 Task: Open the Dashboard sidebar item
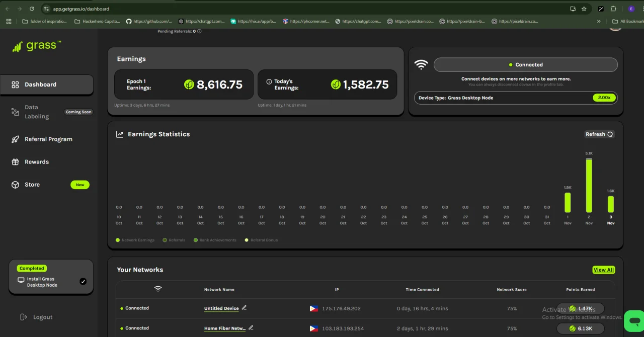47,85
